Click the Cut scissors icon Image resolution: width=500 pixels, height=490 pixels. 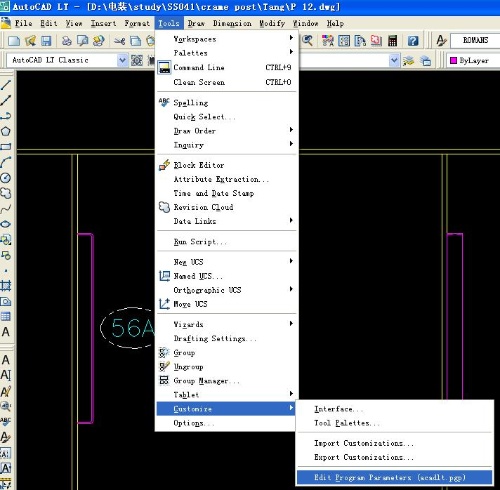point(119,41)
